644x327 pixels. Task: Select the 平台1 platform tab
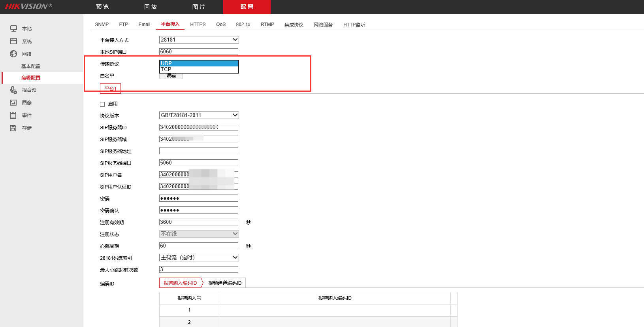click(x=110, y=89)
